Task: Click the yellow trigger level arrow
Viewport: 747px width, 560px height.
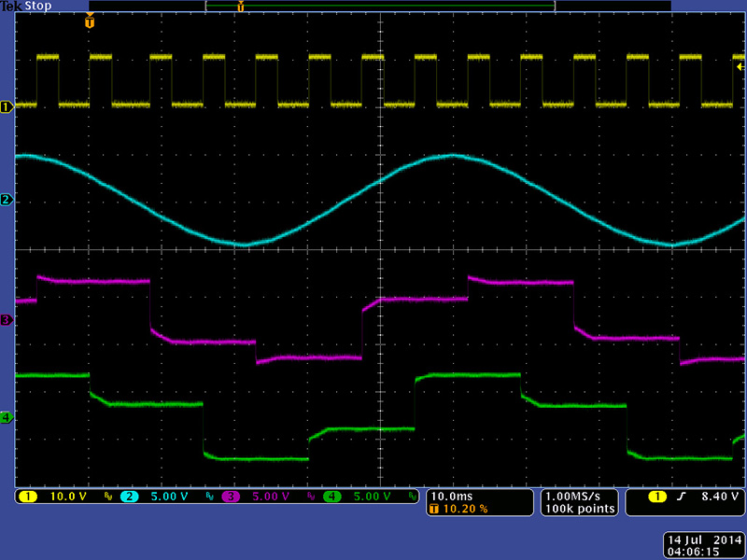Action: tap(740, 66)
